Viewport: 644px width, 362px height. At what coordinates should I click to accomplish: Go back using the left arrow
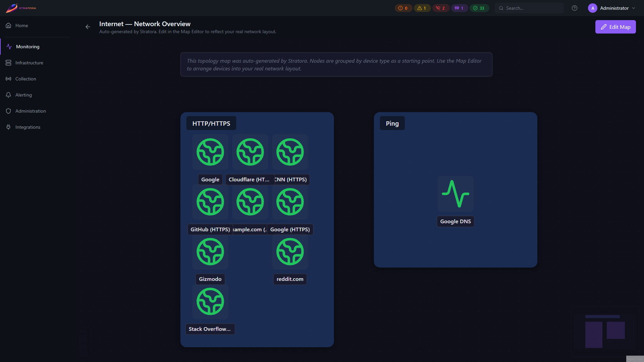point(88,27)
